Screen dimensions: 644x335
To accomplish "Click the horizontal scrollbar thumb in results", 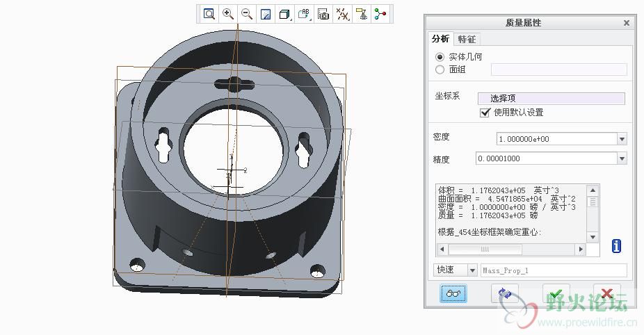I will pos(485,250).
